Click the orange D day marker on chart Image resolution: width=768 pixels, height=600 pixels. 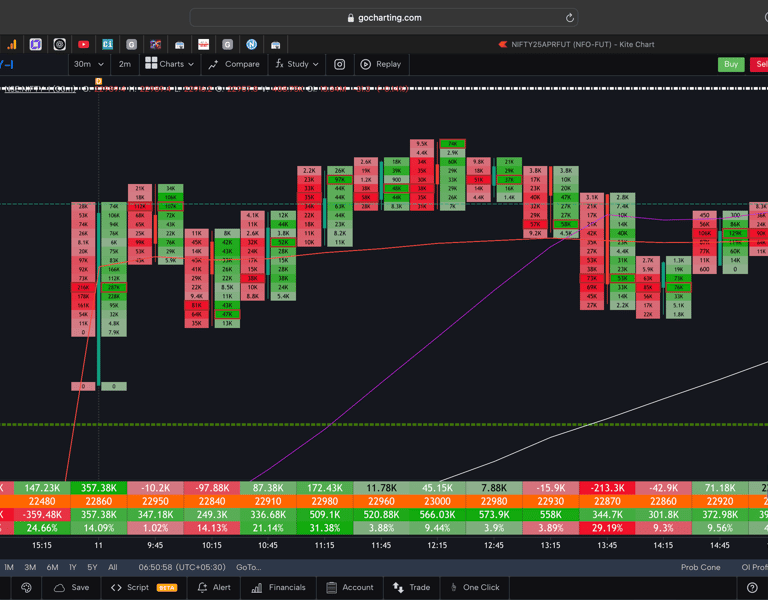98,81
